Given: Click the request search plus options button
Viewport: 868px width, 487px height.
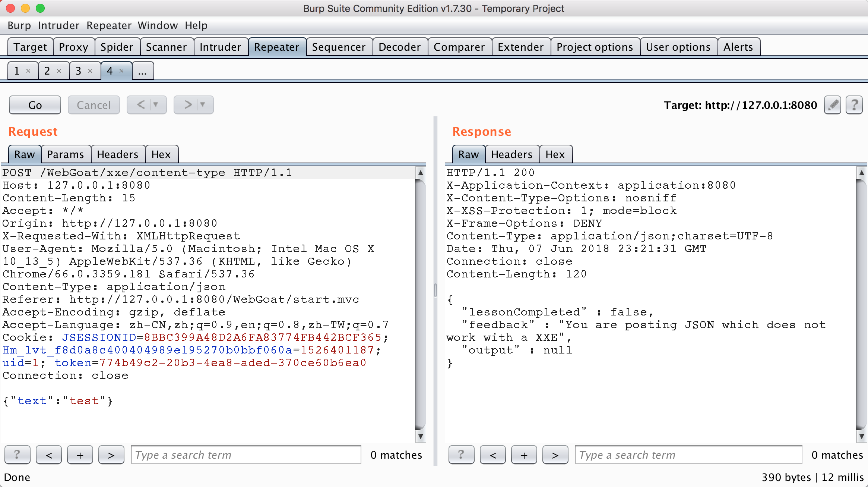Looking at the screenshot, I should (x=80, y=455).
